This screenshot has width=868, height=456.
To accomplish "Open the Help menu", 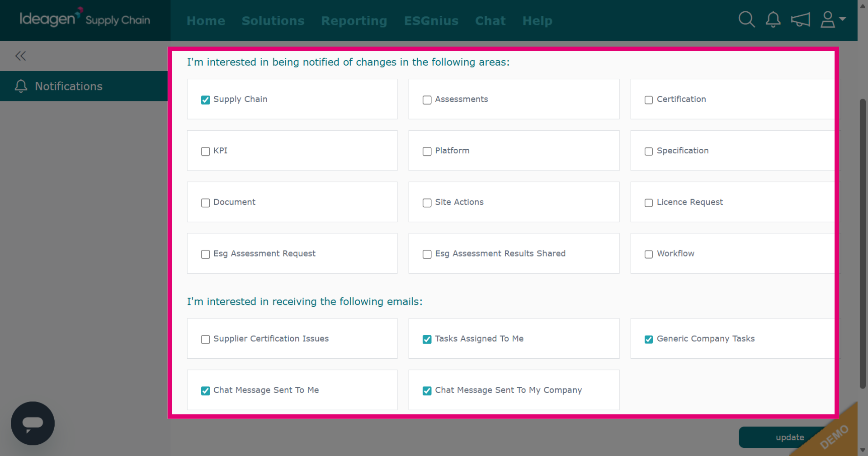I will [x=538, y=21].
